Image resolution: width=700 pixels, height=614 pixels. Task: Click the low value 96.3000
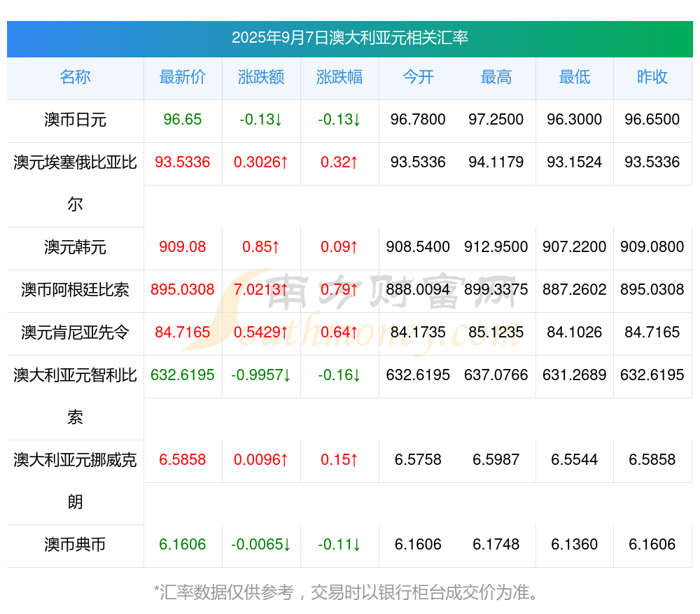(575, 120)
